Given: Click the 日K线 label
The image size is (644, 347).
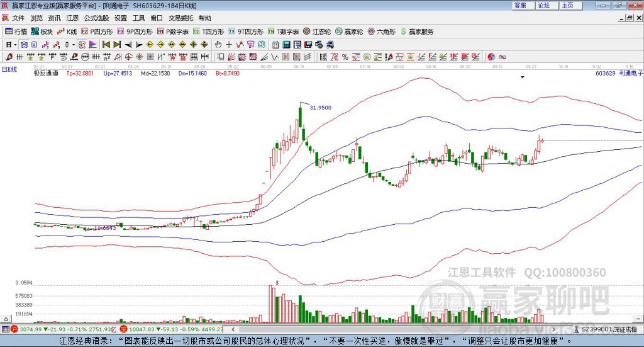Looking at the screenshot, I should point(9,69).
